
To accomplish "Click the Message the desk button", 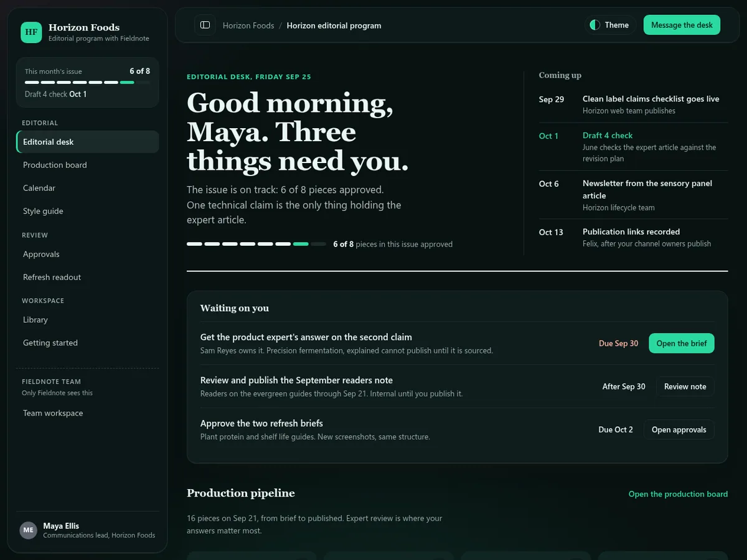I will 682,25.
